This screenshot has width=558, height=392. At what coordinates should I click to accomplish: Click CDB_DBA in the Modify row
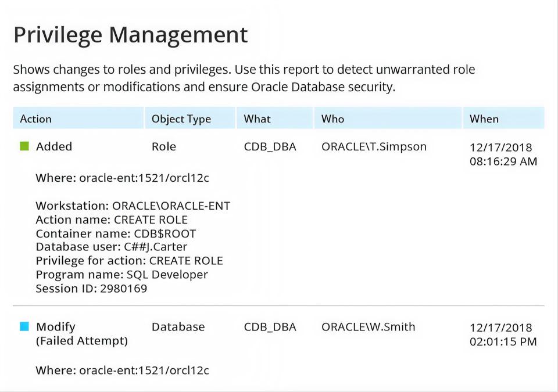[270, 327]
